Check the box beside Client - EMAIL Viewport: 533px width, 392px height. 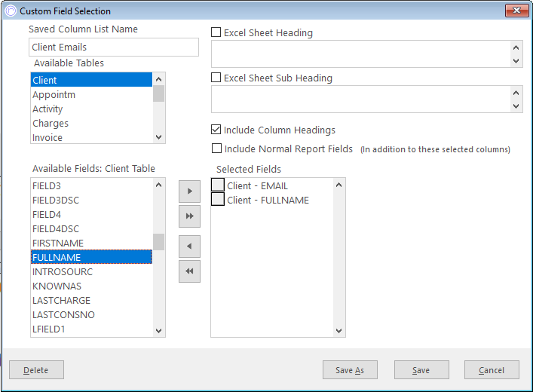[218, 185]
